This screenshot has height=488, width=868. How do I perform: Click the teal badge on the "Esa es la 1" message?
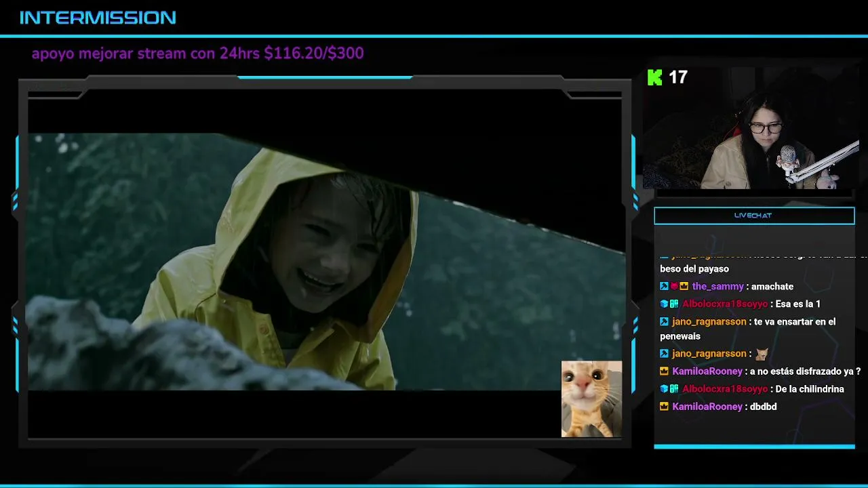click(x=674, y=304)
